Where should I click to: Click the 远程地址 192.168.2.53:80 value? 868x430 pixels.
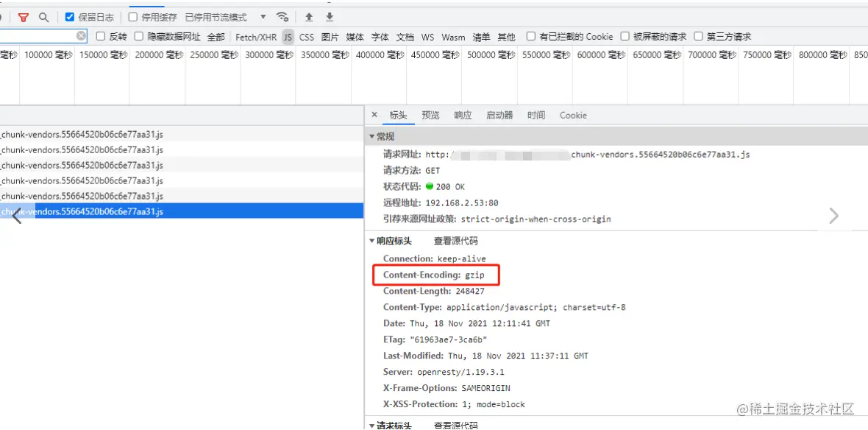coord(462,202)
